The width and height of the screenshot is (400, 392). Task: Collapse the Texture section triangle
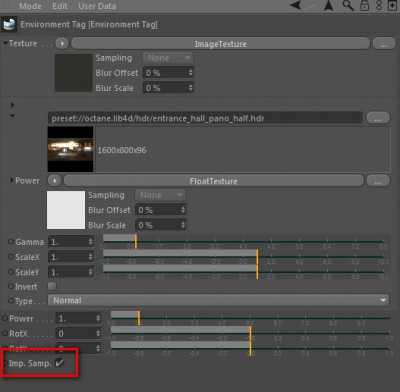pyautogui.click(x=5, y=43)
